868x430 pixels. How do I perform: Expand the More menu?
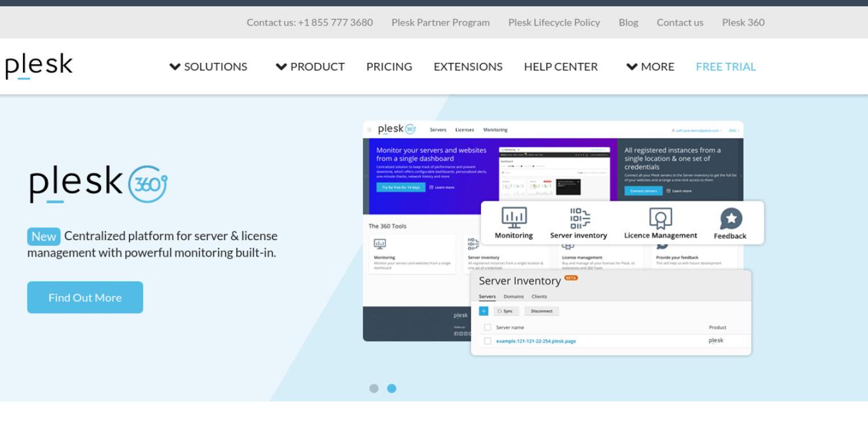[x=650, y=67]
